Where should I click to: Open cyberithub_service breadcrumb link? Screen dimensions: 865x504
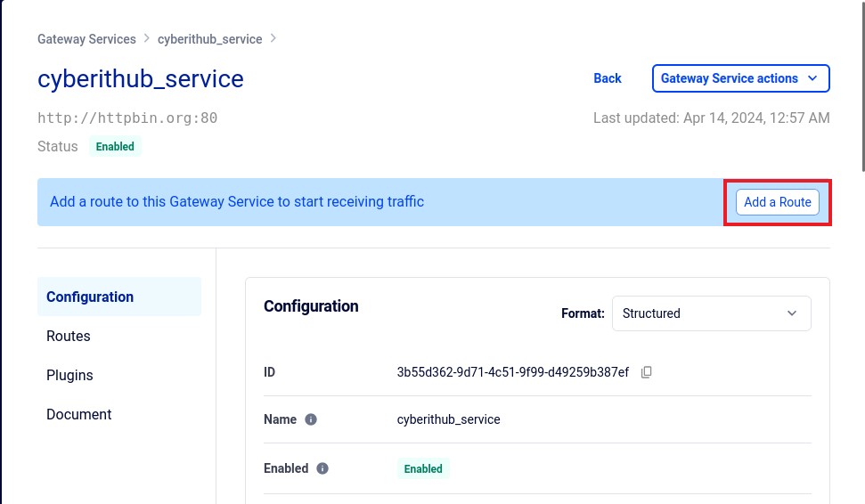point(209,39)
